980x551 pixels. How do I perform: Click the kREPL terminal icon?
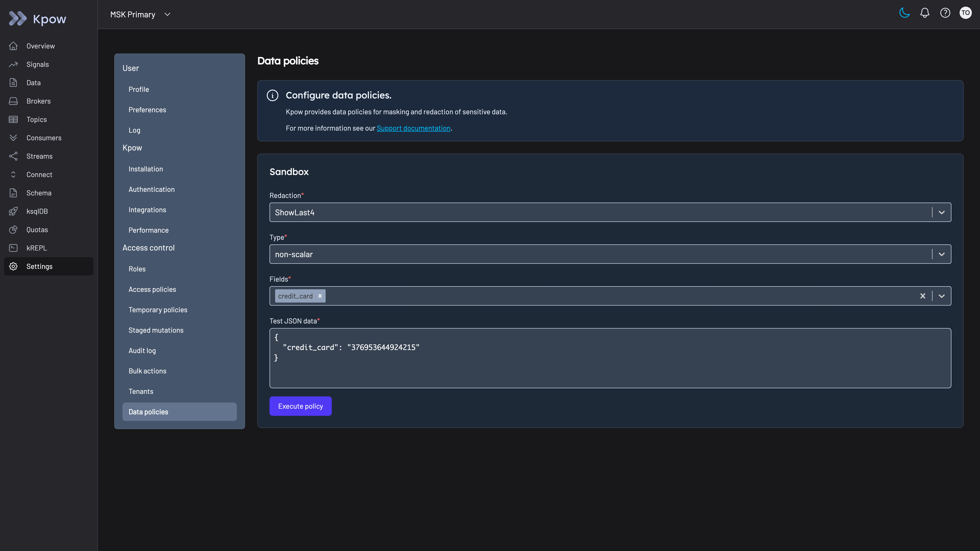pyautogui.click(x=13, y=248)
